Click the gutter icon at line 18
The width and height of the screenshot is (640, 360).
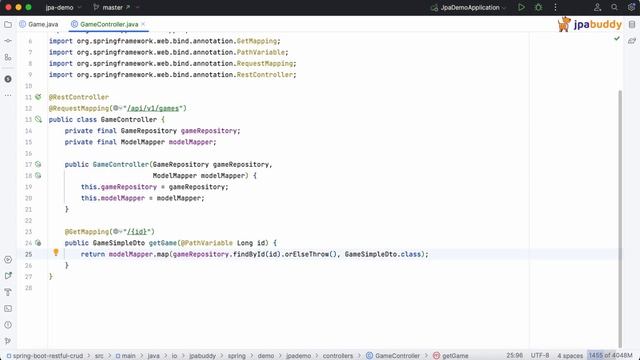(38, 176)
